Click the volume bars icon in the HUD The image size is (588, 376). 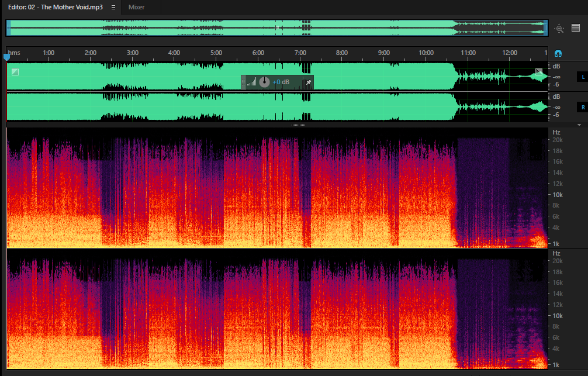pyautogui.click(x=252, y=82)
